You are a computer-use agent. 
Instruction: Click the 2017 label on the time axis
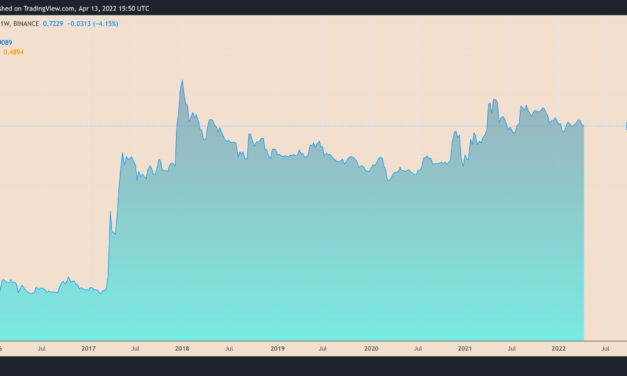[88, 348]
